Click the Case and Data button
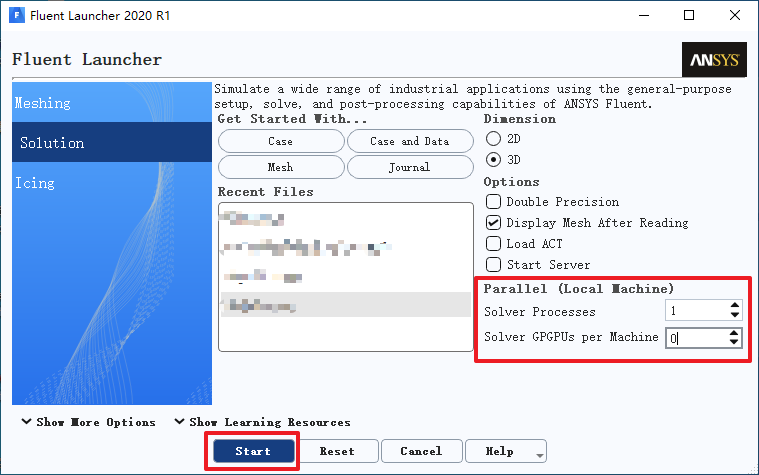 click(410, 141)
